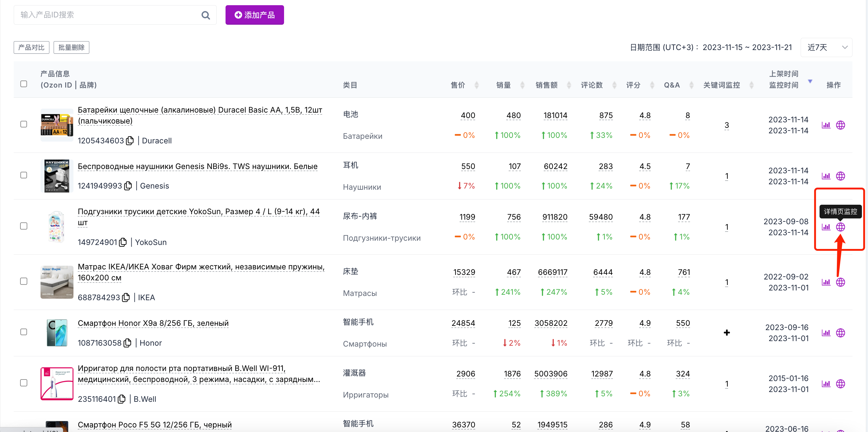
Task: Open globe detail monitor for Duracell row
Action: (840, 125)
